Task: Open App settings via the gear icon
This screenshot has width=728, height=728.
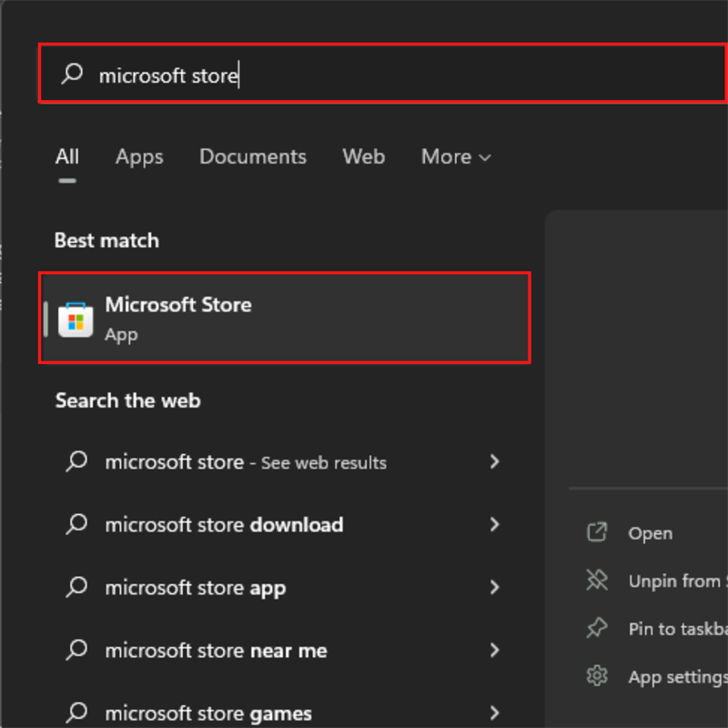Action: [597, 676]
